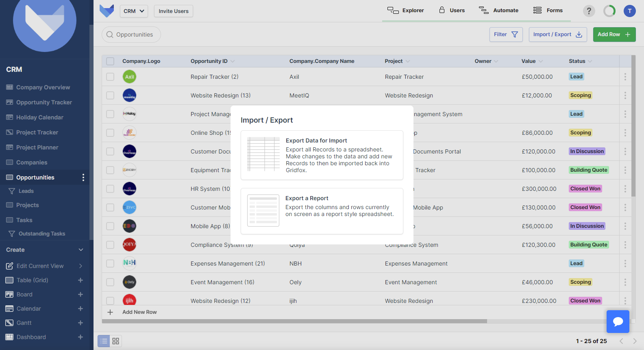The image size is (644, 350).
Task: Add a Dashboard view with plus icon
Action: click(x=80, y=337)
